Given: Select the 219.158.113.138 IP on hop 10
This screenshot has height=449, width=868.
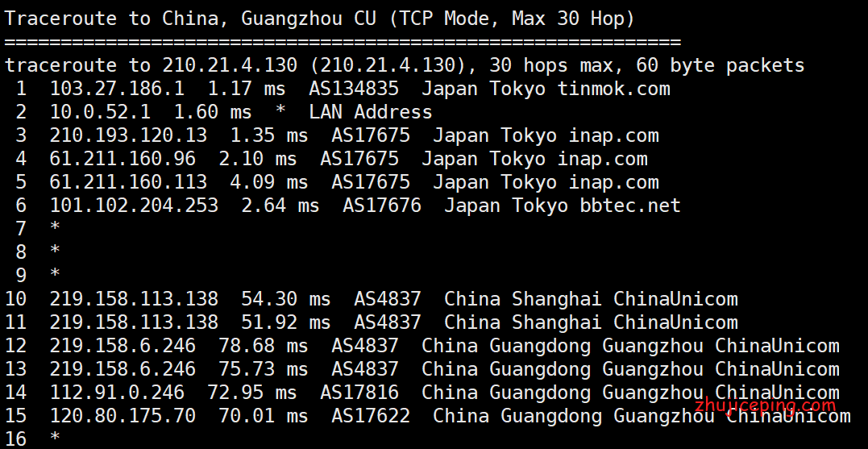Looking at the screenshot, I should point(134,300).
